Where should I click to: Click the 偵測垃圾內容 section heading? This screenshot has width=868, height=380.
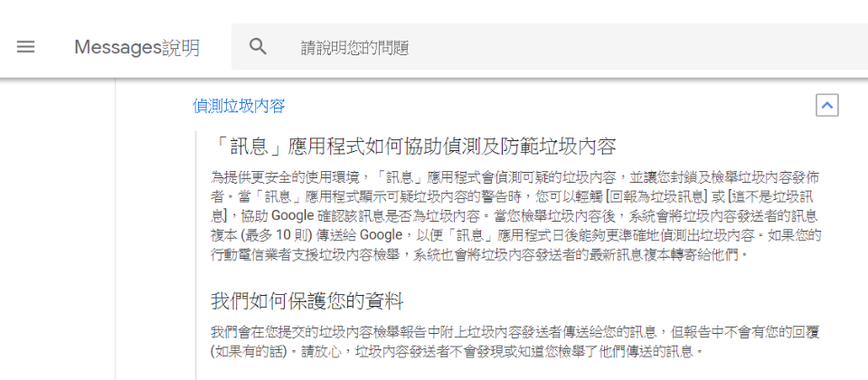pos(239,106)
